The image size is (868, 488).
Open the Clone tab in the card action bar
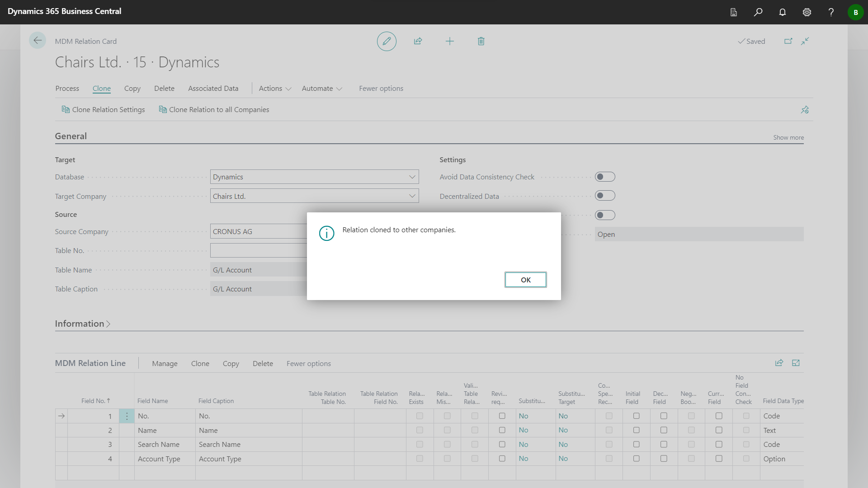101,89
